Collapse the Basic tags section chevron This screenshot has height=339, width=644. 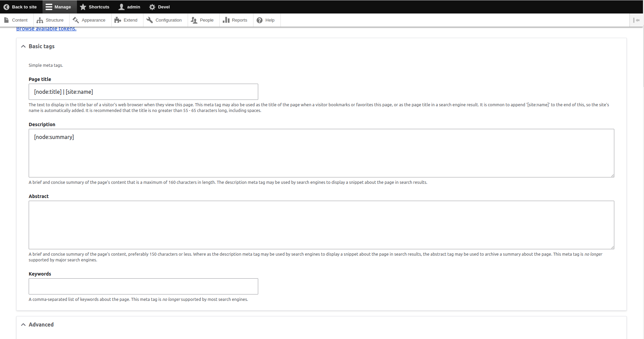[x=23, y=47]
